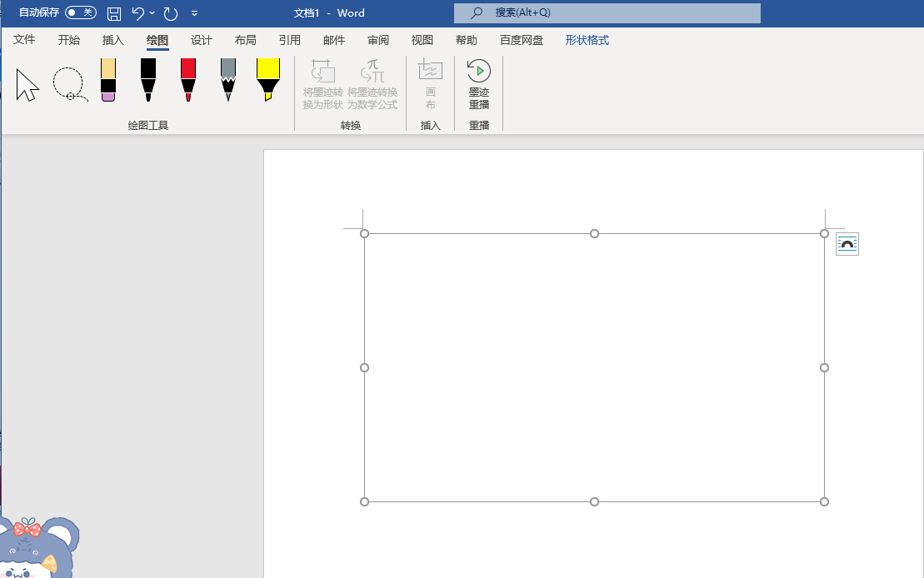
Task: Select the gray pencil tool
Action: pyautogui.click(x=228, y=80)
